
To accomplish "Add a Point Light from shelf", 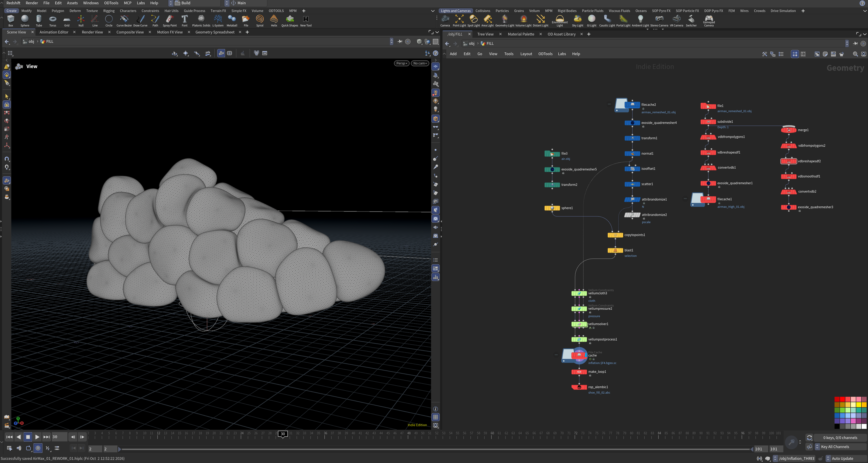I will click(459, 21).
